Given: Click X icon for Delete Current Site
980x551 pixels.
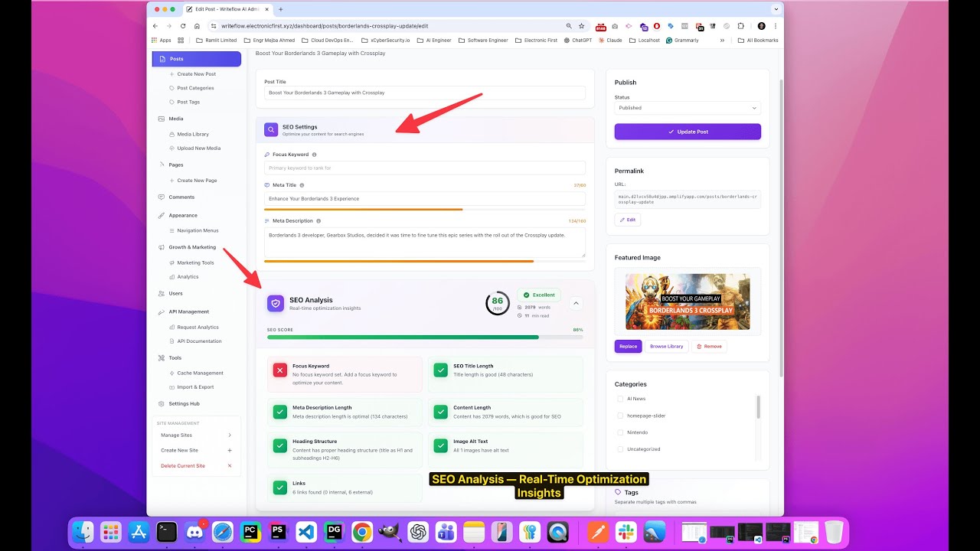Looking at the screenshot, I should [230, 466].
